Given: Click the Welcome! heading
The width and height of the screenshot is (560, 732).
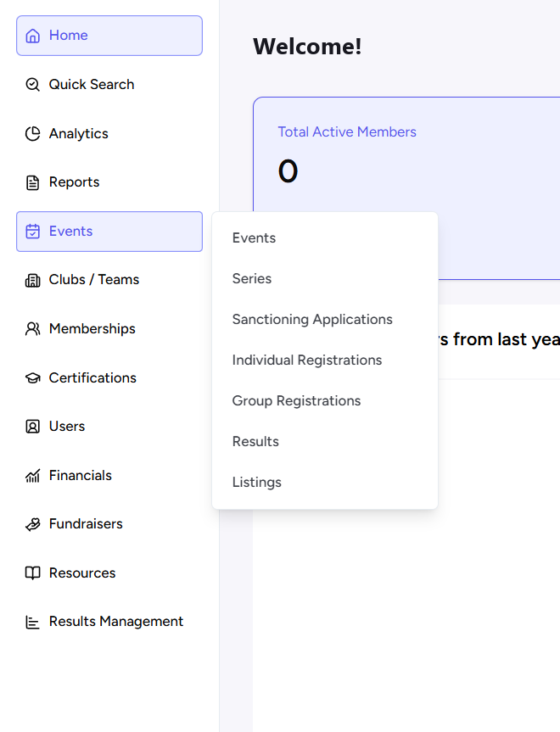Looking at the screenshot, I should coord(307,46).
